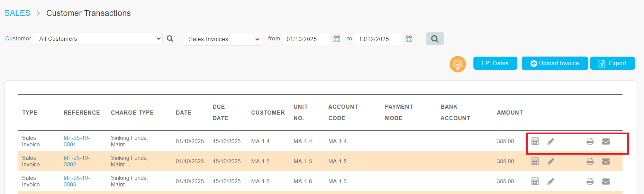644x194 pixels.
Task: Print invoice MF-25-10-0001
Action: pyautogui.click(x=590, y=142)
